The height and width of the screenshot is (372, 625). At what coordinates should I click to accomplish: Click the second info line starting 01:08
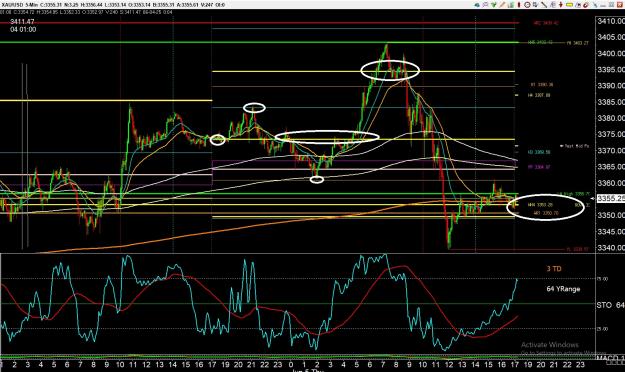point(86,12)
